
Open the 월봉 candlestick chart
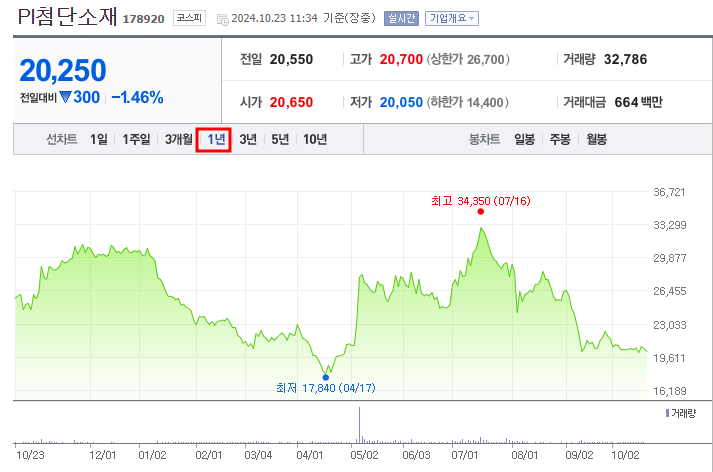(596, 139)
